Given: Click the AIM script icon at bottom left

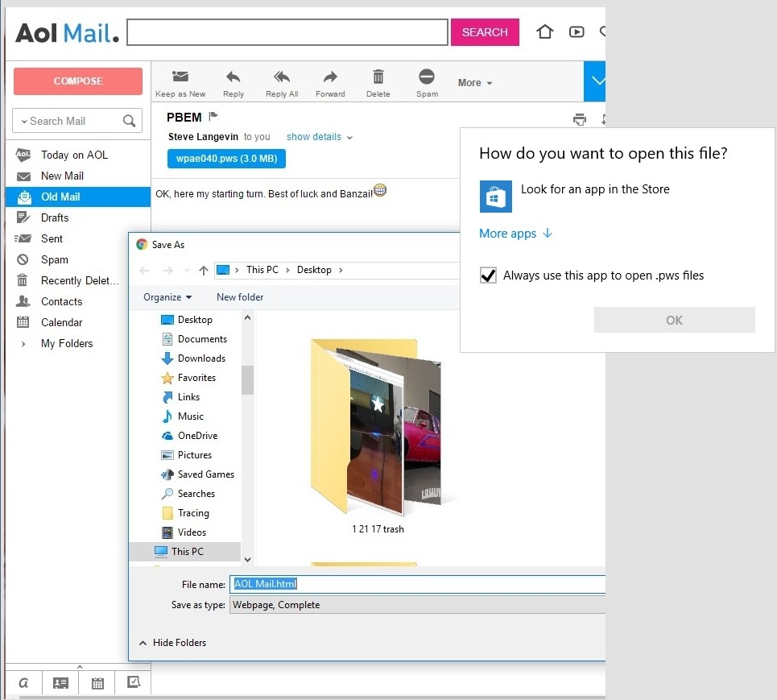Looking at the screenshot, I should [23, 683].
